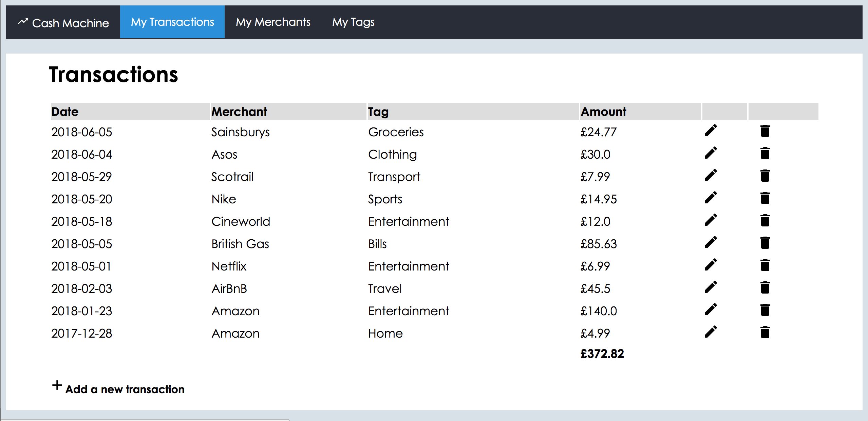Click the plus icon to add transaction
868x421 pixels.
[57, 385]
